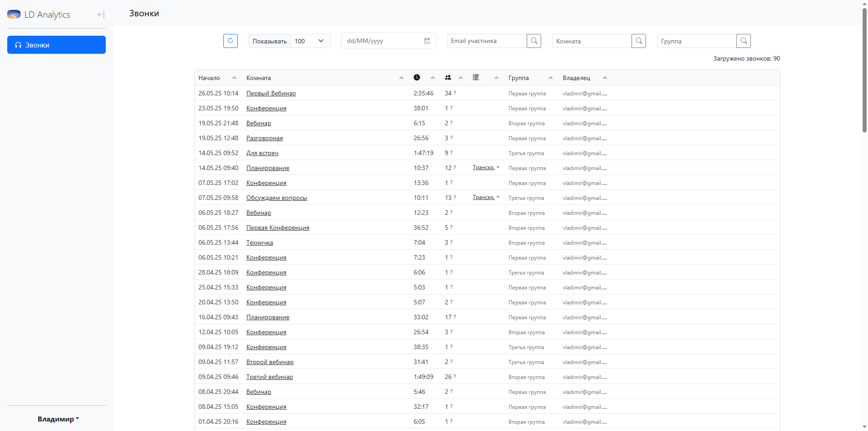The height and width of the screenshot is (431, 868).
Task: Focus the Email участника input field
Action: 487,41
